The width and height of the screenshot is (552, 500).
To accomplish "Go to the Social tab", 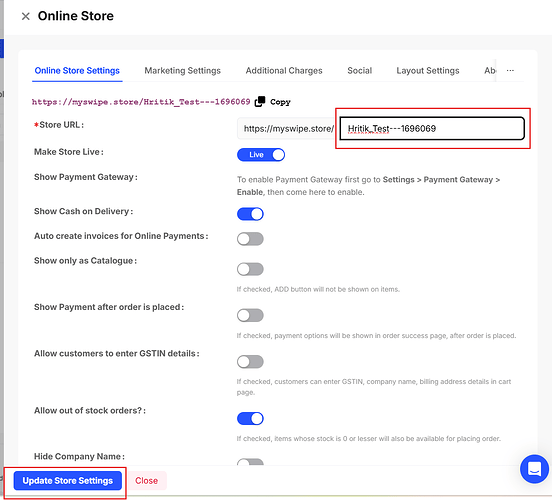I will pos(359,70).
